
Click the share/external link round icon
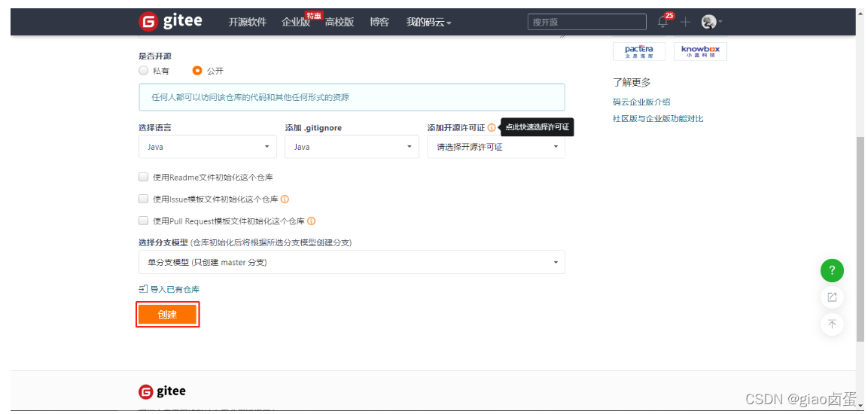point(832,297)
